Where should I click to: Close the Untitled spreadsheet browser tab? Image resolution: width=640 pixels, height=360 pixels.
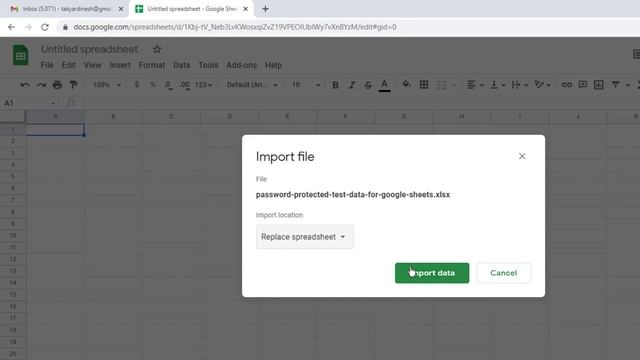click(x=245, y=9)
